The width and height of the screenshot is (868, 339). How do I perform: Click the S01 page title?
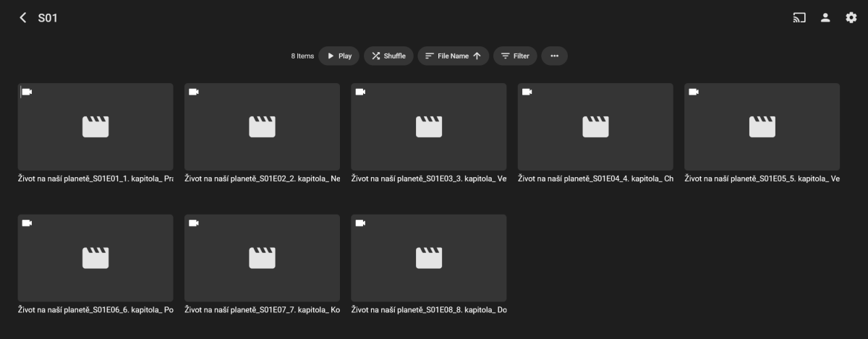click(48, 17)
